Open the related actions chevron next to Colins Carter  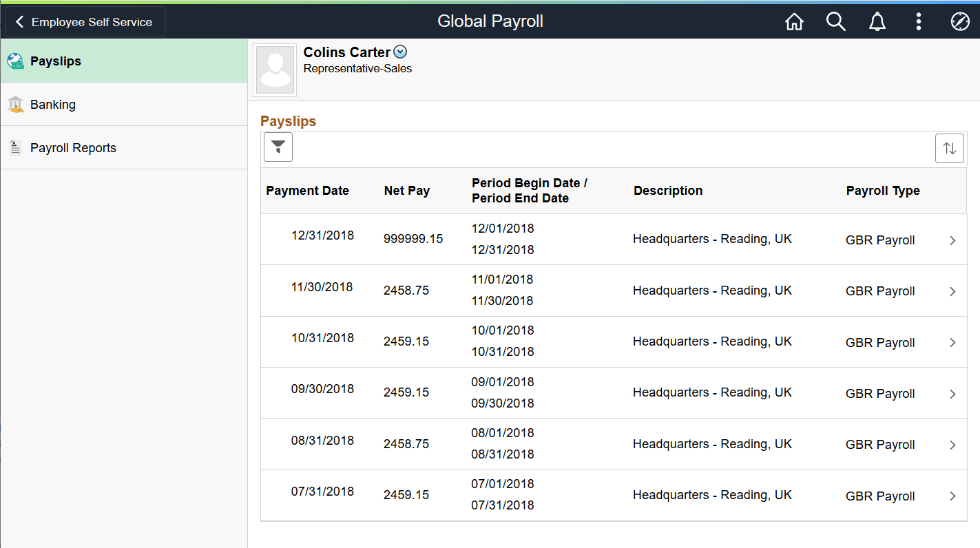(x=400, y=51)
